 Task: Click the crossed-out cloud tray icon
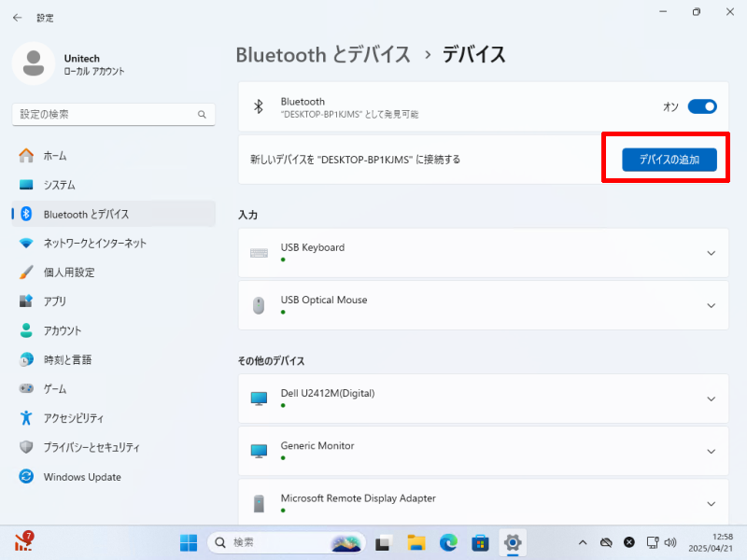[606, 542]
